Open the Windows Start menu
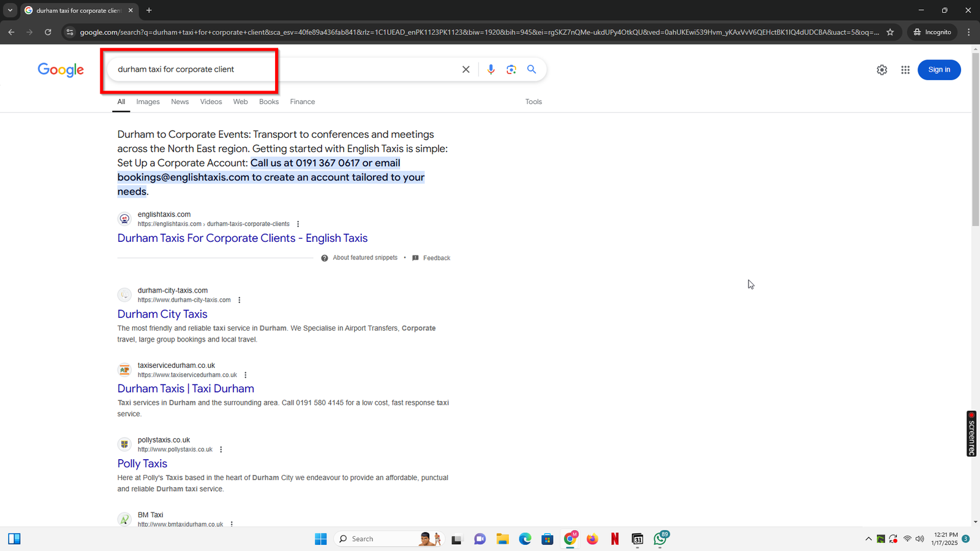980x551 pixels. click(320, 539)
